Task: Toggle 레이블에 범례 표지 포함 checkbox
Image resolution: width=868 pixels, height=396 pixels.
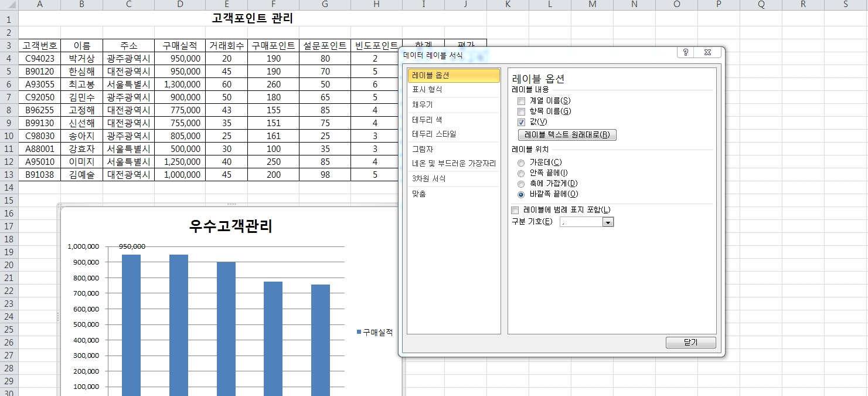Action: 515,210
